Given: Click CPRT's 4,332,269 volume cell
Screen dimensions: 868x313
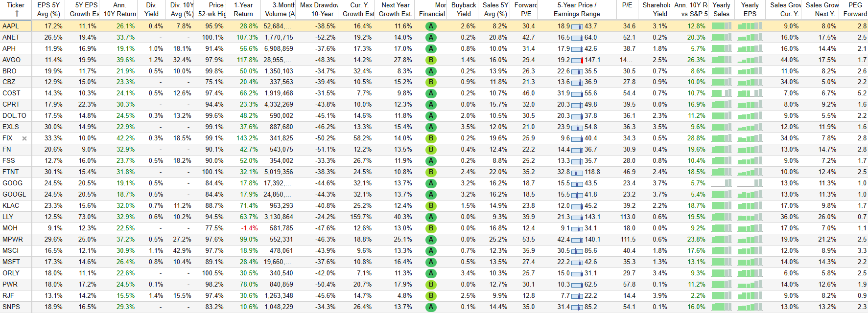Looking at the screenshot, I should (279, 105).
